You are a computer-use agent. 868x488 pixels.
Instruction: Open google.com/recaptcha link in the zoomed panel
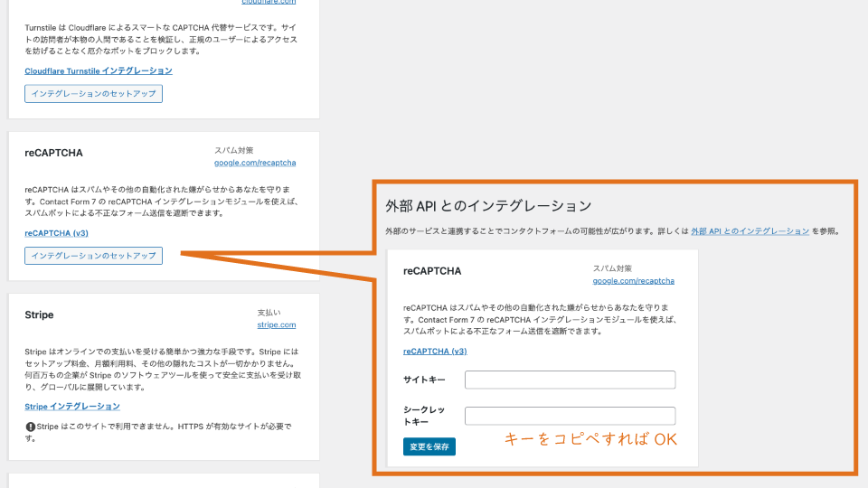633,280
